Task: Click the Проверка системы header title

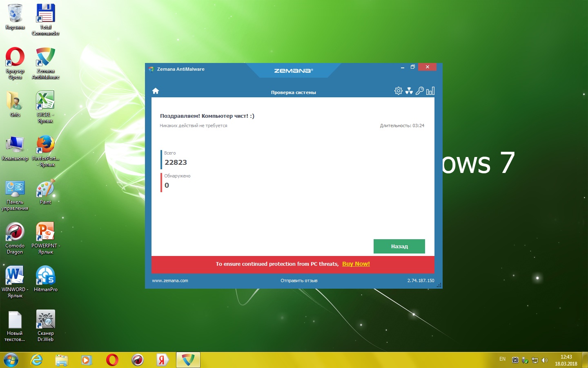Action: coord(294,92)
